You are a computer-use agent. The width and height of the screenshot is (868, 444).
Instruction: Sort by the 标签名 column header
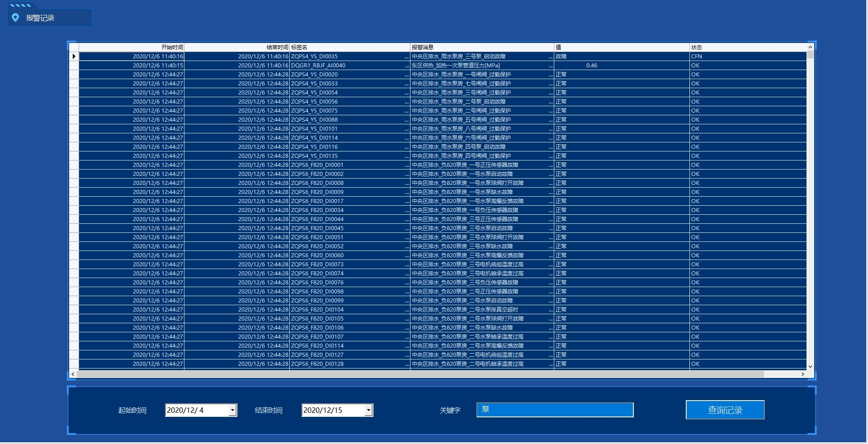pyautogui.click(x=349, y=47)
